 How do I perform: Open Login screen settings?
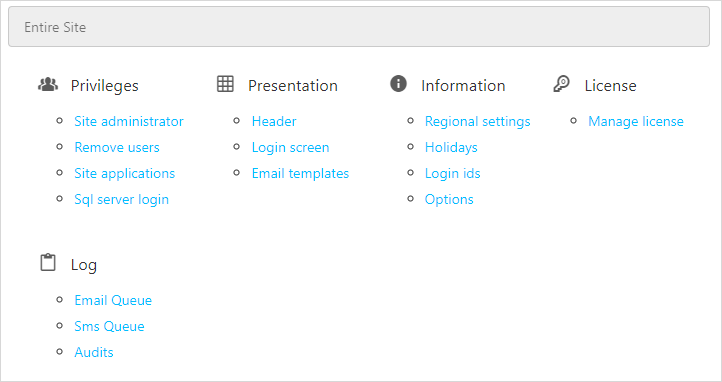pyautogui.click(x=291, y=148)
